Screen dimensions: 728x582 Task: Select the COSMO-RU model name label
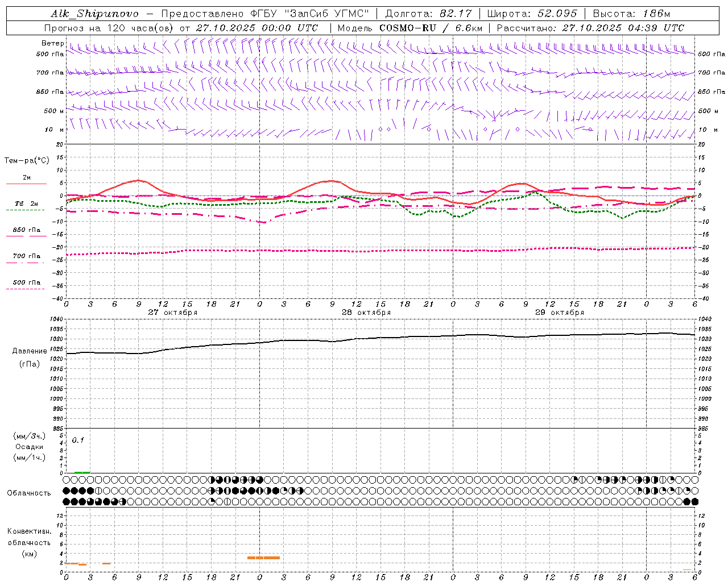coord(408,28)
